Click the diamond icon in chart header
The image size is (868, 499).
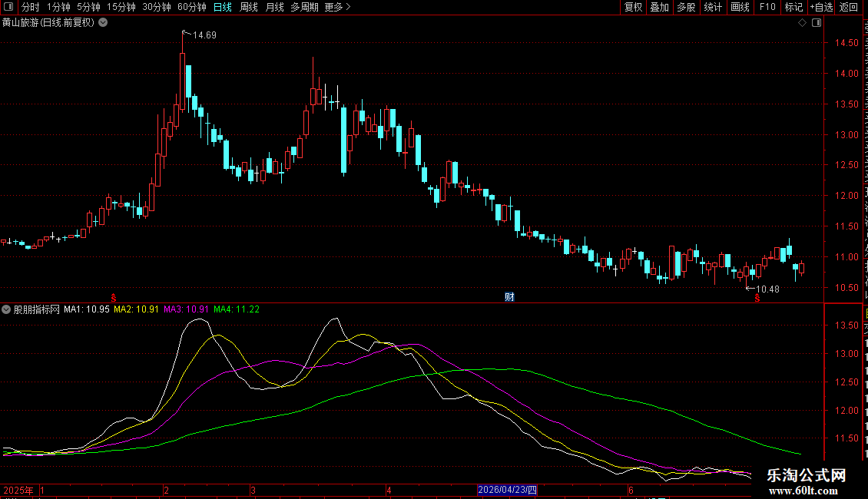point(802,23)
